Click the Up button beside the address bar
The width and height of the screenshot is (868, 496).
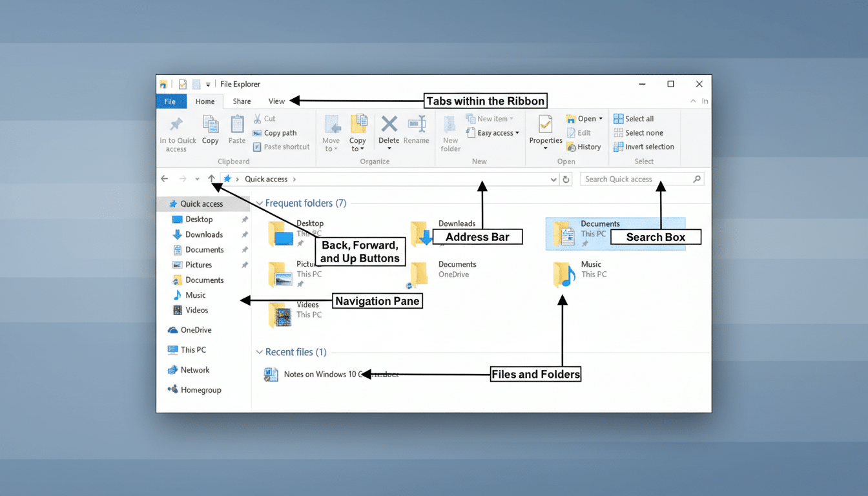point(211,178)
